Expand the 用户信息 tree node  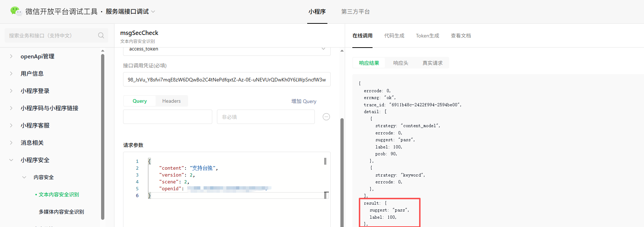11,74
